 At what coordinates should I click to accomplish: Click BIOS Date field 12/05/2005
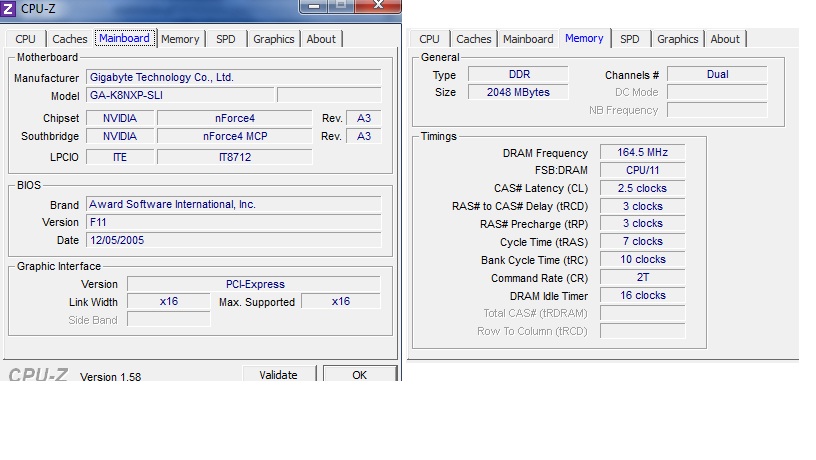point(233,240)
